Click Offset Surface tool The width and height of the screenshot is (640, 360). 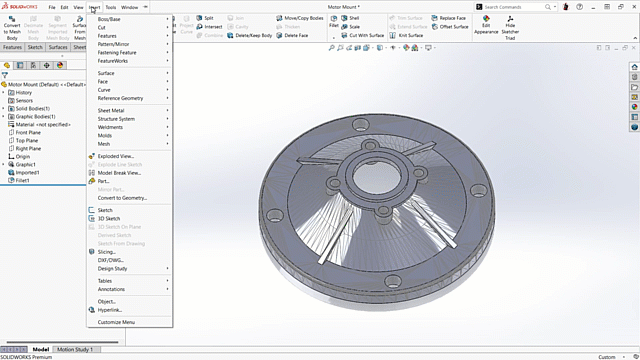[449, 27]
